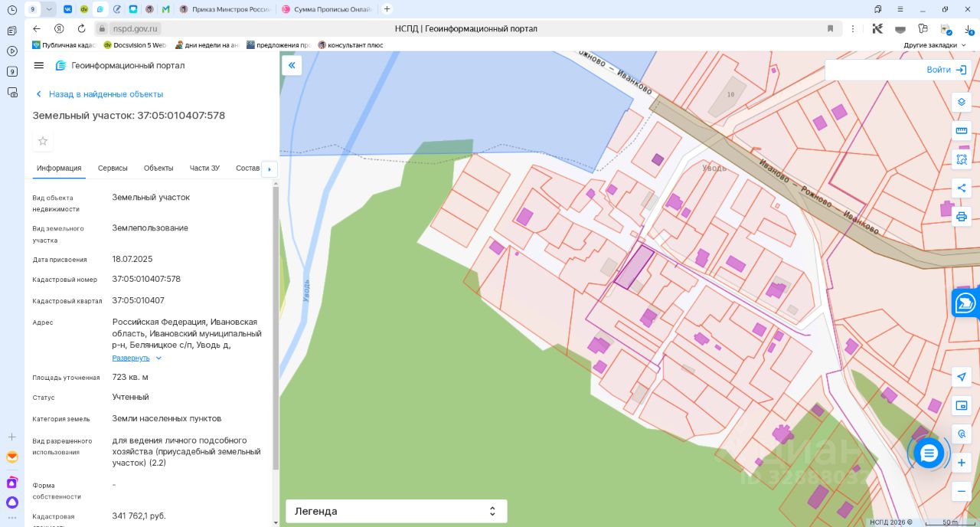Click the Войти login button

tap(946, 70)
